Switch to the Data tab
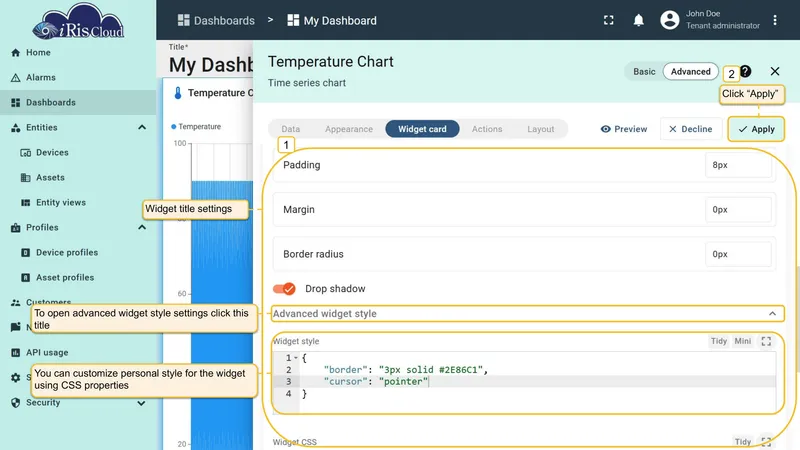 tap(291, 129)
